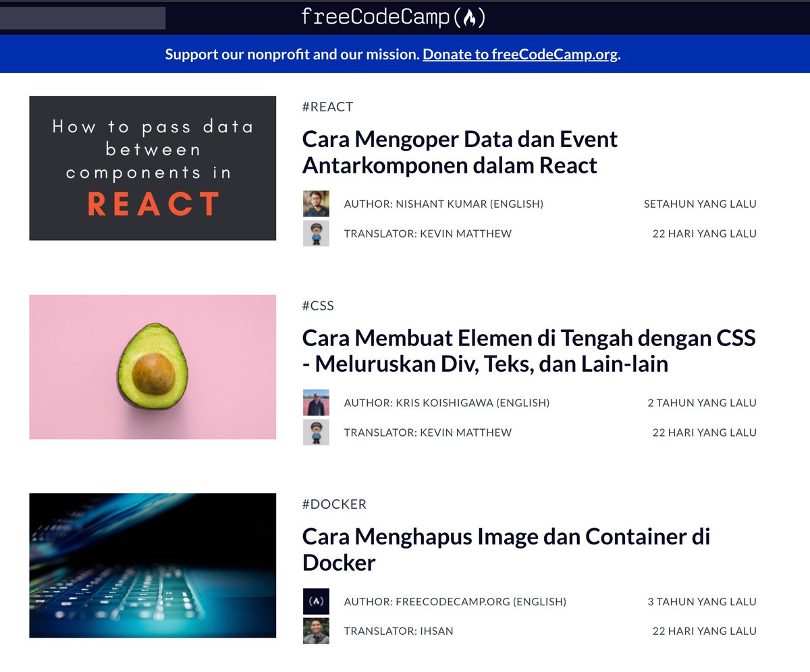Click Kevin Matthew's avatar under CSS article
This screenshot has width=810, height=672.
coord(316,432)
